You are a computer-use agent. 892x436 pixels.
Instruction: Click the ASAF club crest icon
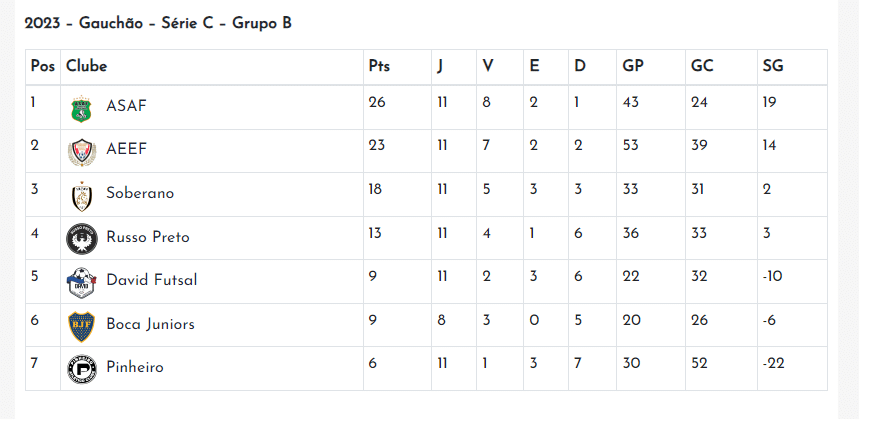point(81,109)
